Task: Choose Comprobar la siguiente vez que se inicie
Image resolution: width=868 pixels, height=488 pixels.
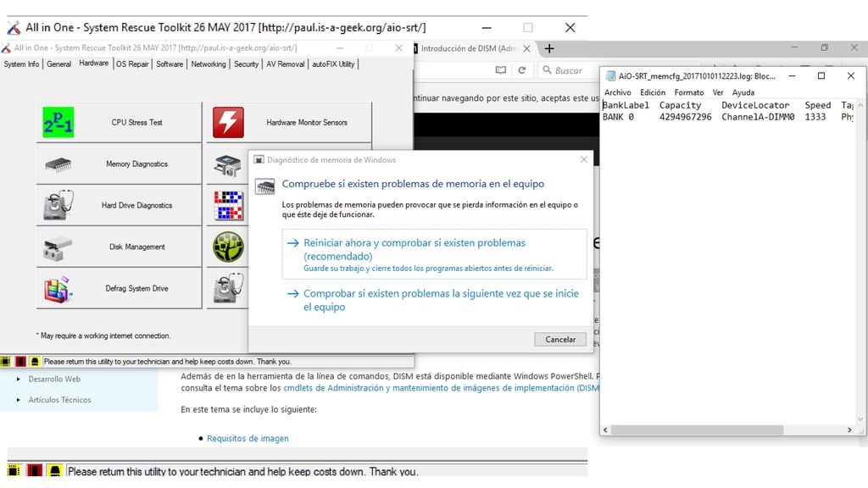Action: click(435, 300)
